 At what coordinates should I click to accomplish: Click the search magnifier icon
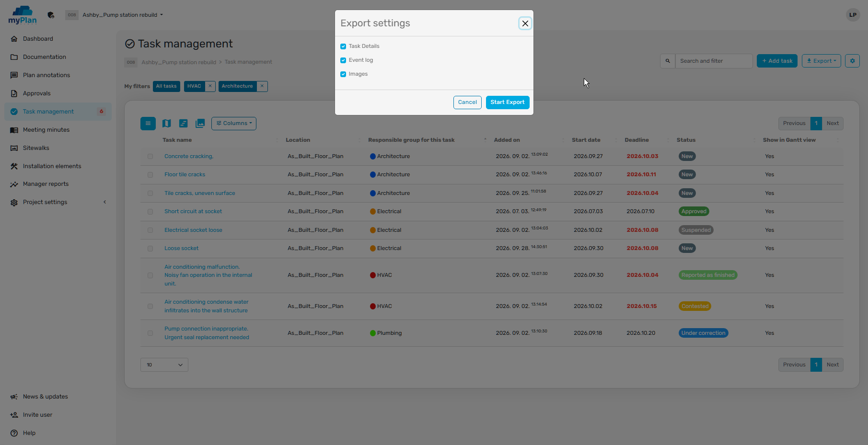pyautogui.click(x=668, y=61)
